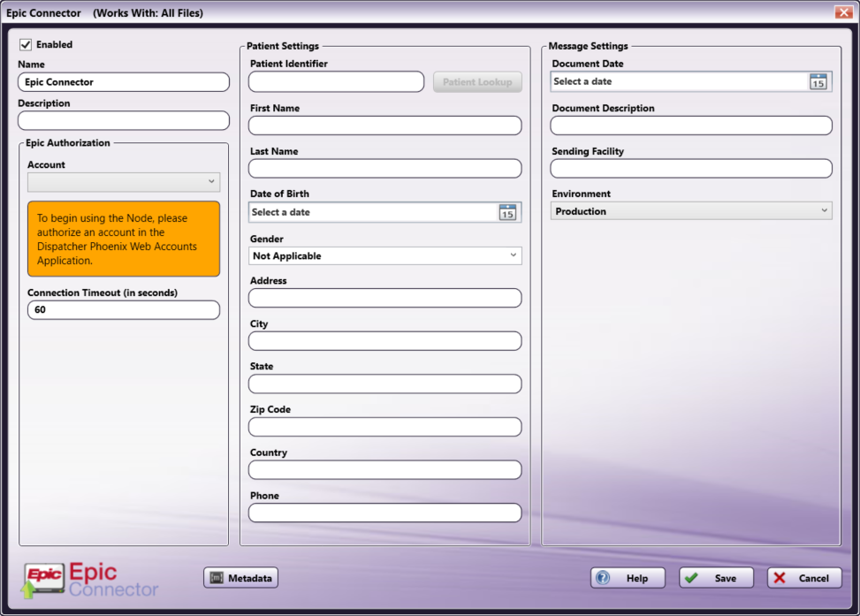Focus the City input field
860x616 pixels.
(385, 341)
